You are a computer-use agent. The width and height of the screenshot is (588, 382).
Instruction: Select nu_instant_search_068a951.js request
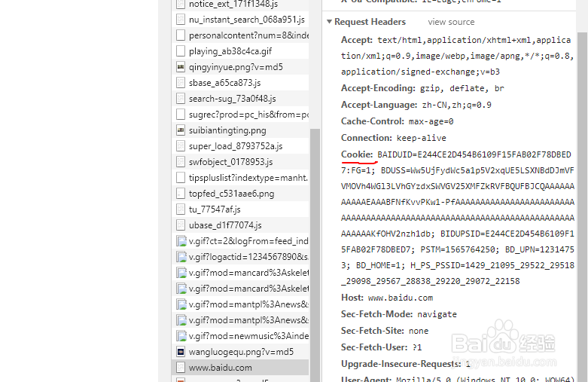[240, 20]
